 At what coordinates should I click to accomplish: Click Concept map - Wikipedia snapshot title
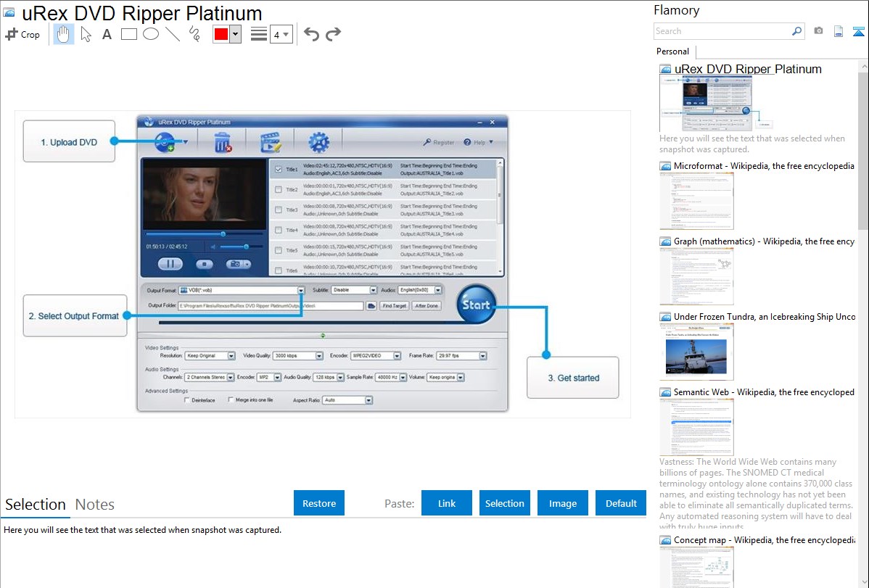pyautogui.click(x=765, y=539)
